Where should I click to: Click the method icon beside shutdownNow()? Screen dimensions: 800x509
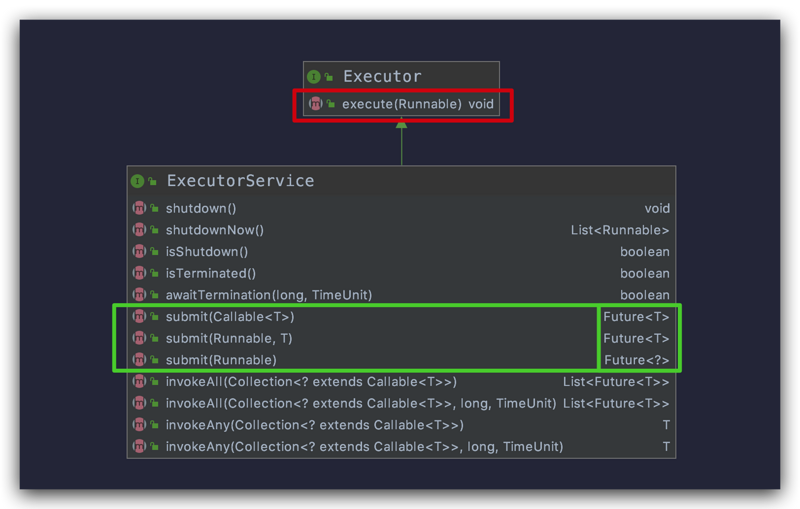139,230
